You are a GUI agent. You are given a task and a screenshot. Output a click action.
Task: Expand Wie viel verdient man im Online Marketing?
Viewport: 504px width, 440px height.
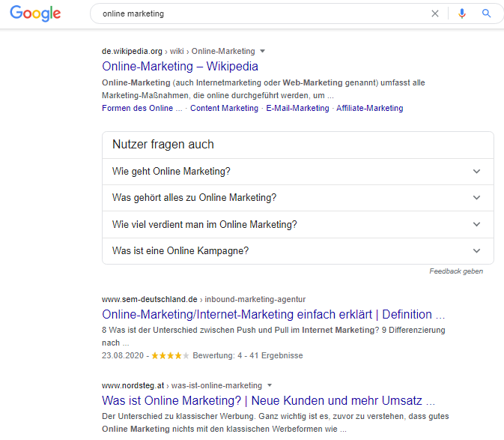tap(297, 225)
